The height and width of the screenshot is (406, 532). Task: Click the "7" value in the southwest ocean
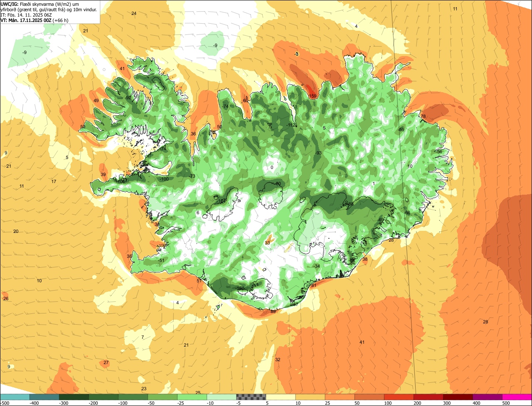(143, 337)
